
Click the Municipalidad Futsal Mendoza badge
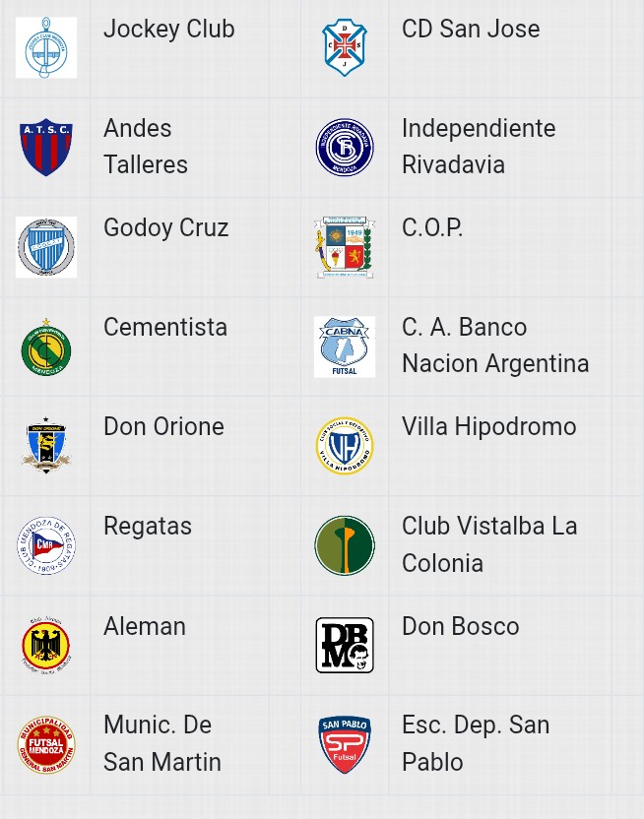pos(46,745)
